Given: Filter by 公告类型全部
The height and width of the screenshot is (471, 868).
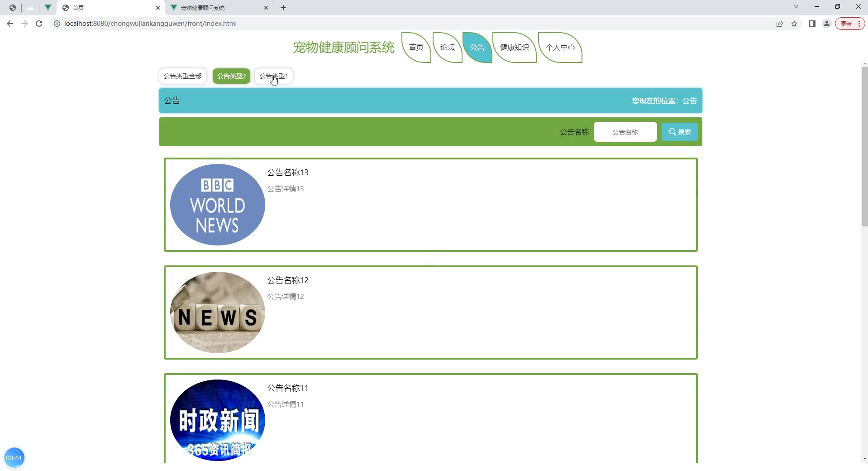Looking at the screenshot, I should [x=183, y=76].
